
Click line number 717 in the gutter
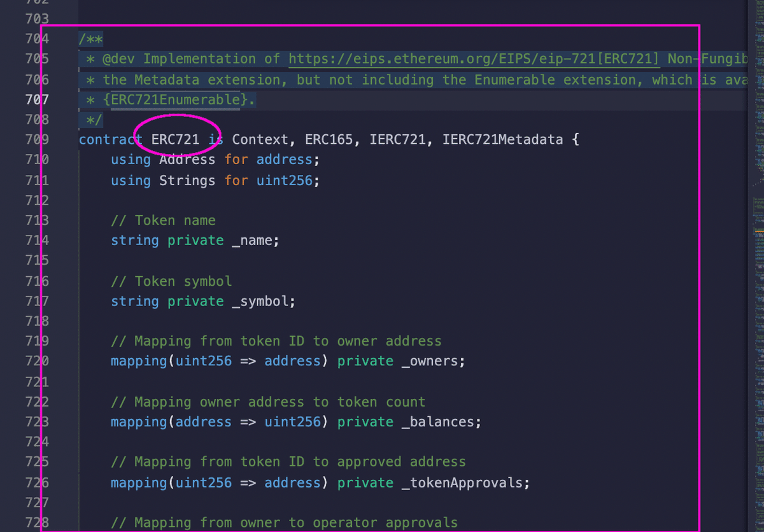(x=37, y=301)
